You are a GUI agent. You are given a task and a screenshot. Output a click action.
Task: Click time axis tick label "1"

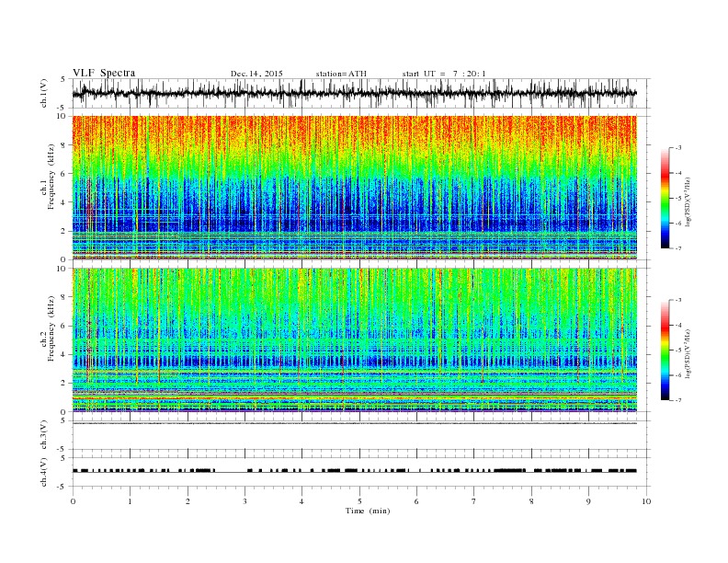click(130, 501)
